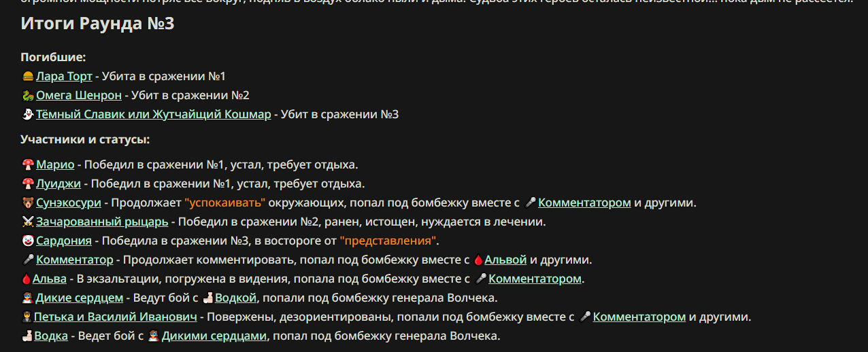Open the Сунэкосури link
The width and height of the screenshot is (868, 352).
(x=69, y=203)
